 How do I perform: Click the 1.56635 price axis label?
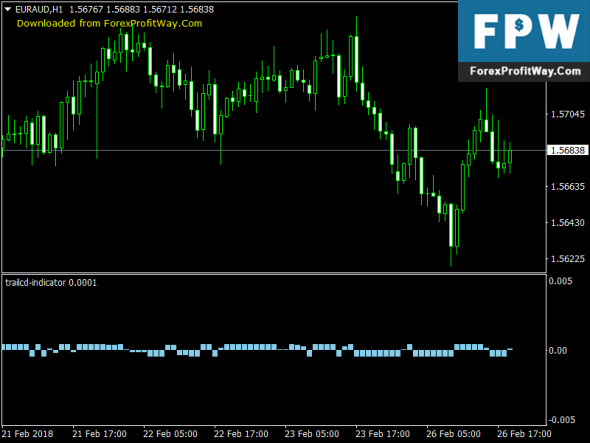click(568, 187)
